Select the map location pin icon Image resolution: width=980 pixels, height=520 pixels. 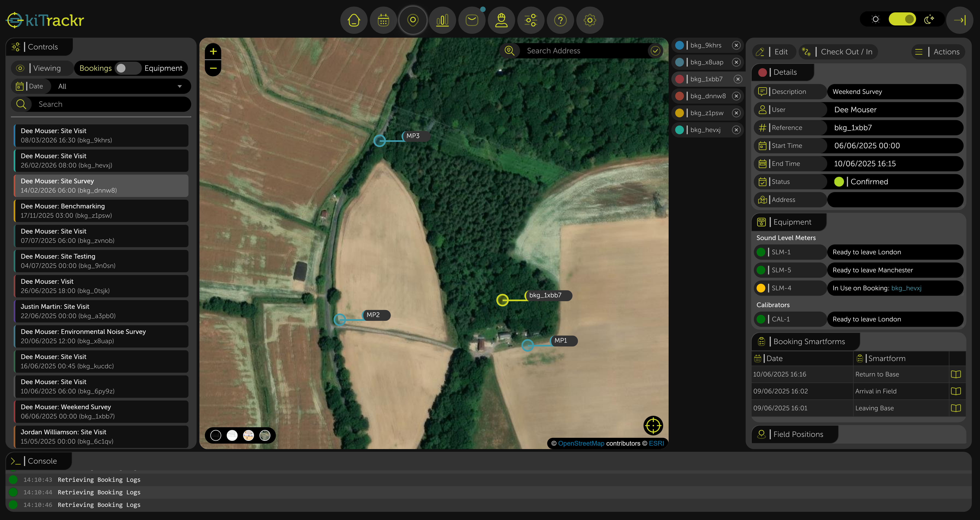pyautogui.click(x=413, y=20)
